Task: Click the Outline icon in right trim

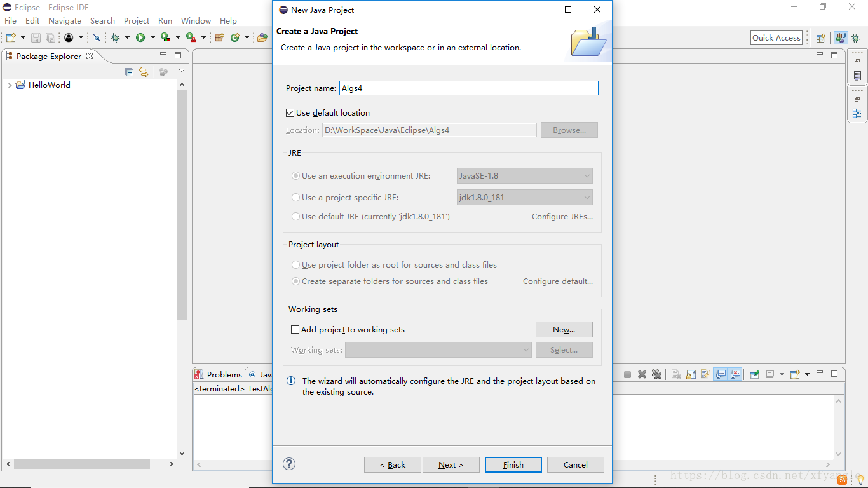Action: [857, 114]
